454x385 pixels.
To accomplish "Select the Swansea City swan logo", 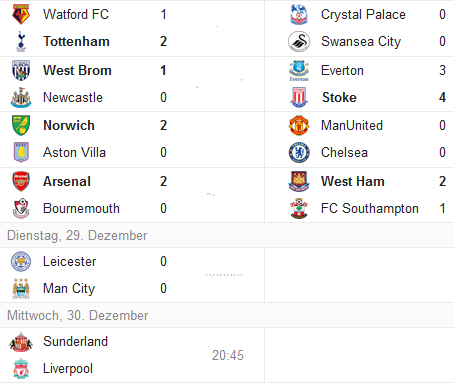I will click(299, 42).
